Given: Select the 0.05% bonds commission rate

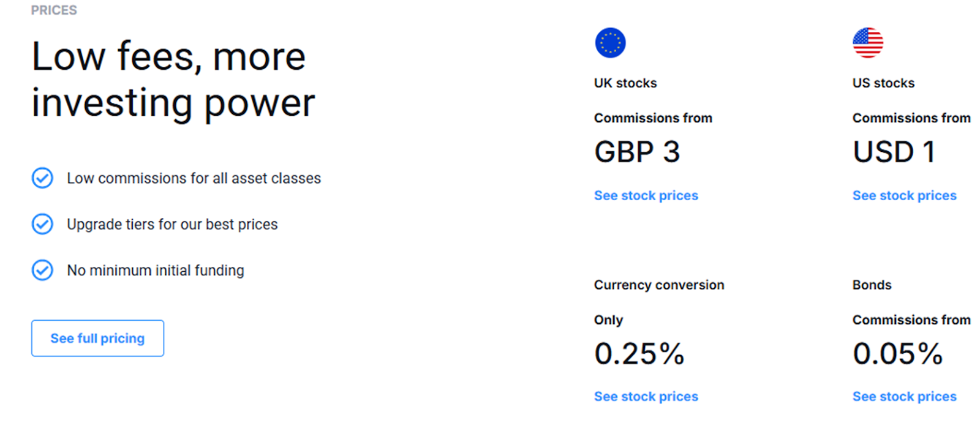Looking at the screenshot, I should click(x=898, y=354).
